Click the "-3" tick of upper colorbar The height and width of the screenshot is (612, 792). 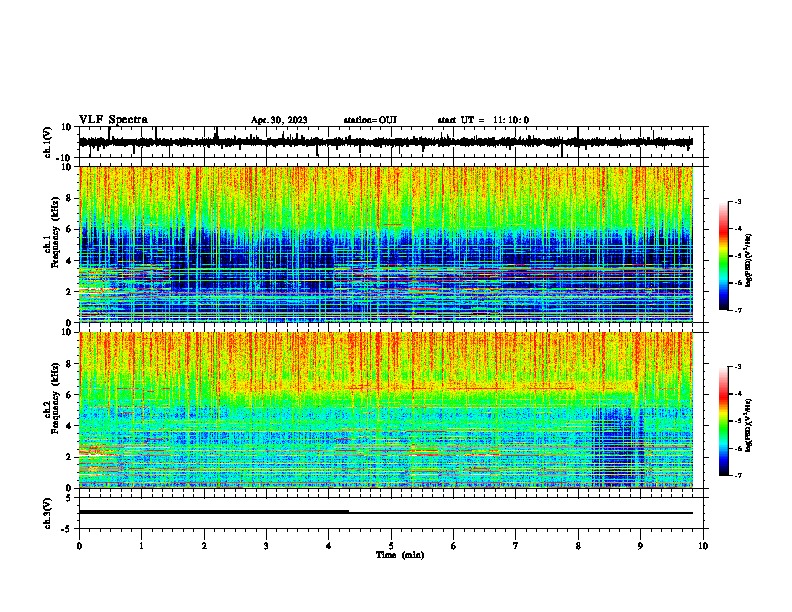coord(738,201)
